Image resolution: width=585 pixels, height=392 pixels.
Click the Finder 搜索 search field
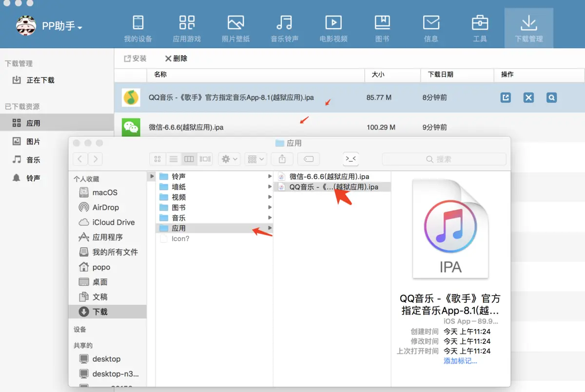point(444,159)
